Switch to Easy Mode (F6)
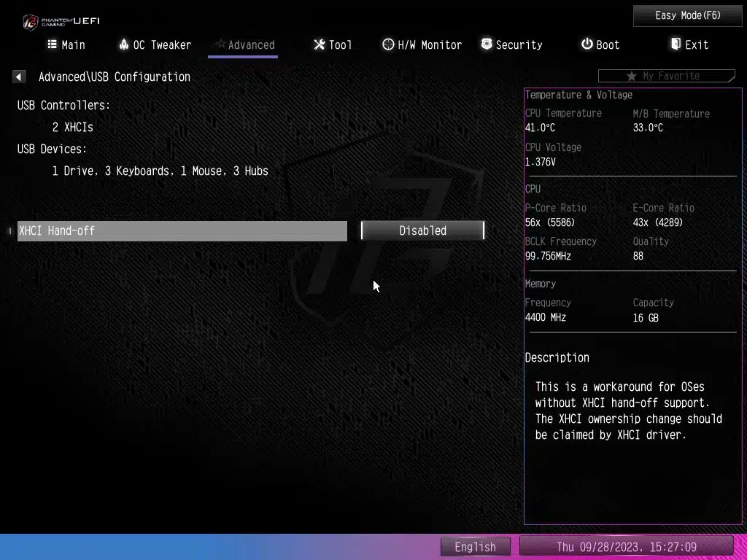This screenshot has width=747, height=560. coord(687,15)
